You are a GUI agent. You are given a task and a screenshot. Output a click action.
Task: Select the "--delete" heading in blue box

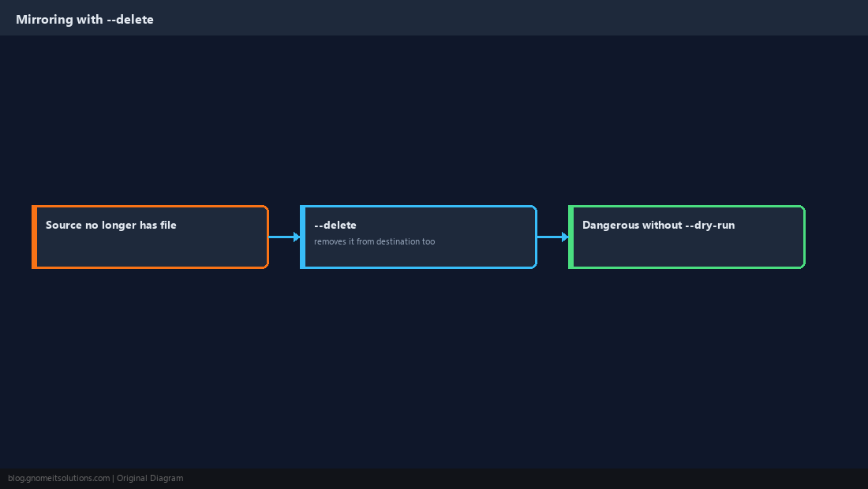pos(335,225)
